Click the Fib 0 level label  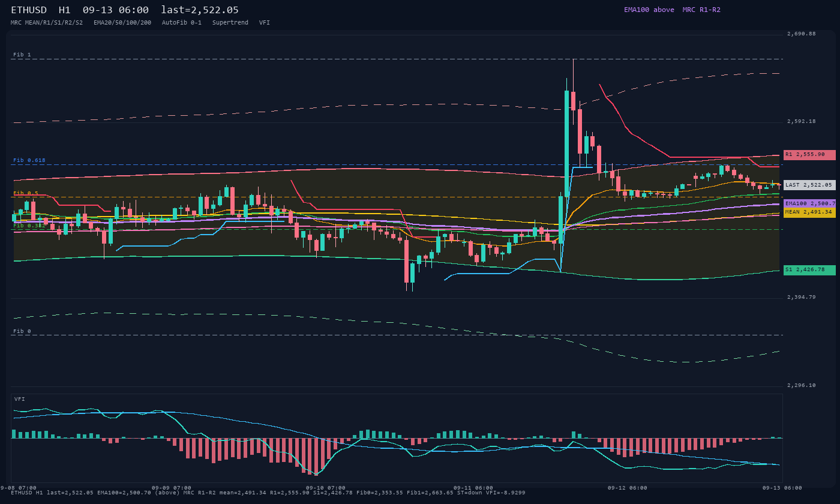[x=22, y=331]
